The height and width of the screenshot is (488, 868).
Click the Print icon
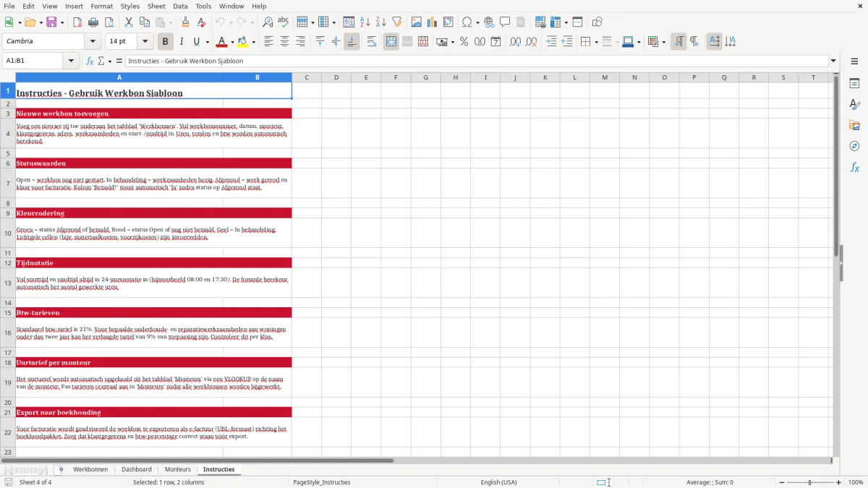93,22
